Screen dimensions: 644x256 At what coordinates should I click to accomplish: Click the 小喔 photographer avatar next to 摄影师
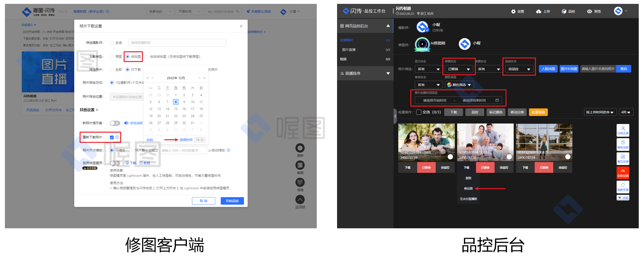coord(422,27)
